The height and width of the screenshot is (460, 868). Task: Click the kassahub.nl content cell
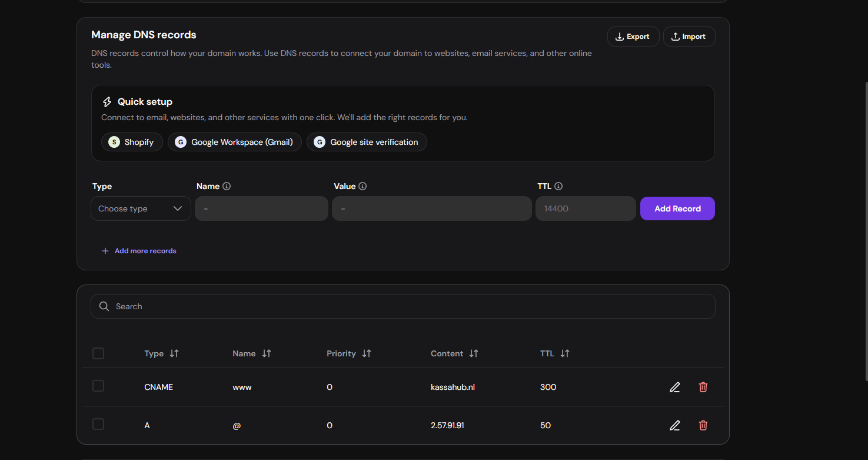tap(453, 387)
